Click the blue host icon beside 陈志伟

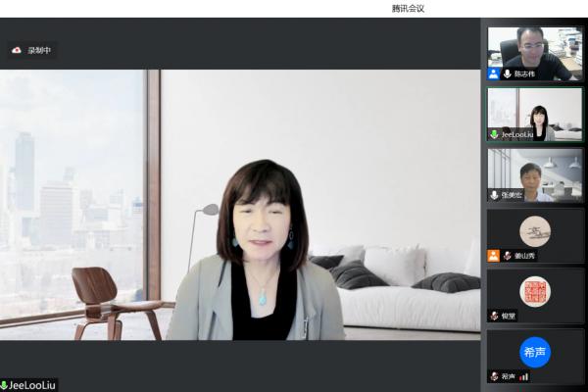[x=494, y=73]
